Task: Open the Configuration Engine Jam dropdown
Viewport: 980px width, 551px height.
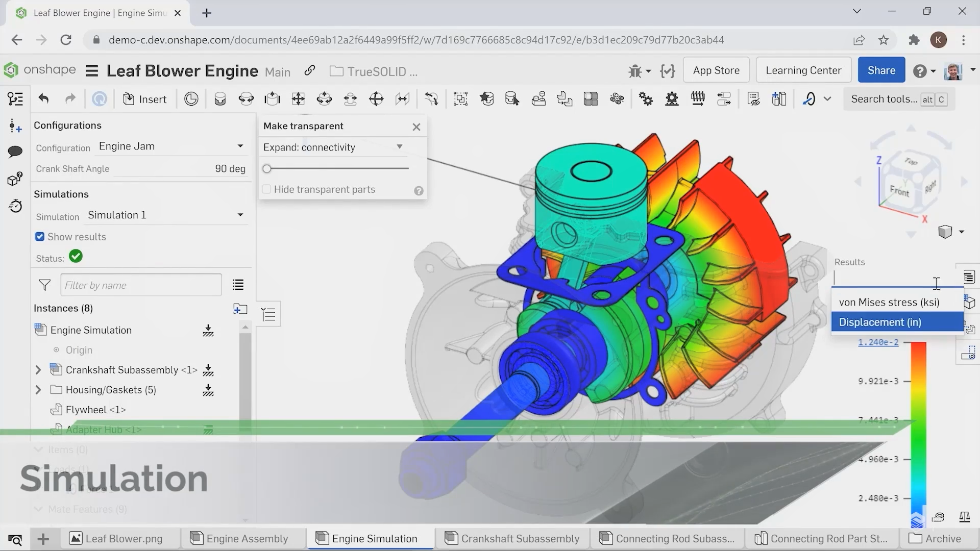Action: (x=171, y=146)
